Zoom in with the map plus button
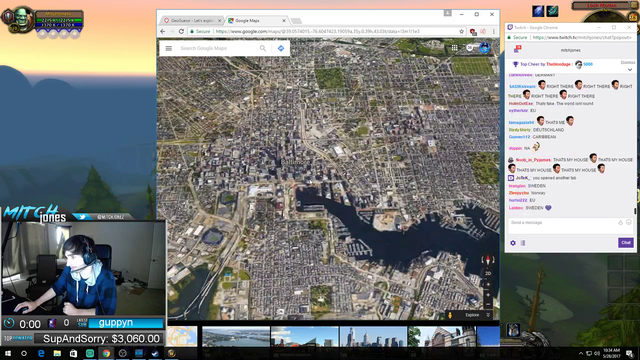 pos(488,295)
